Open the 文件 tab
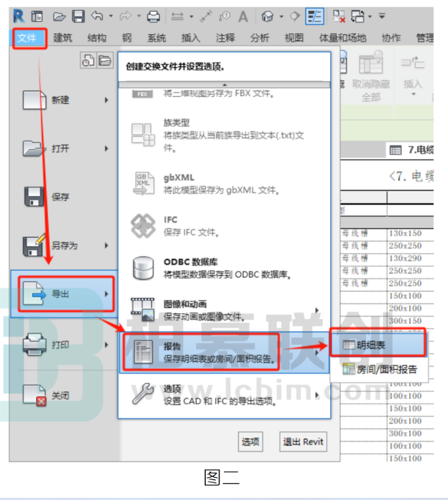448x500 pixels. coord(27,38)
